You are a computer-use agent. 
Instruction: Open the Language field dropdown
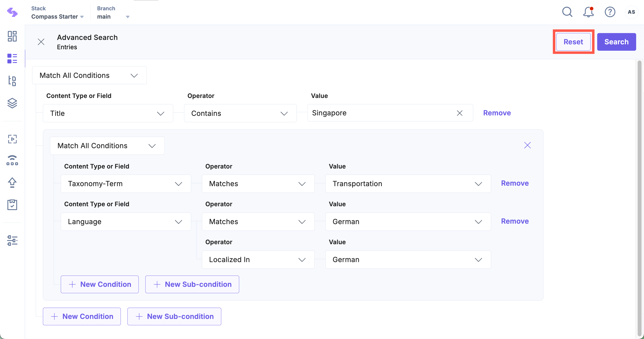[x=126, y=222]
